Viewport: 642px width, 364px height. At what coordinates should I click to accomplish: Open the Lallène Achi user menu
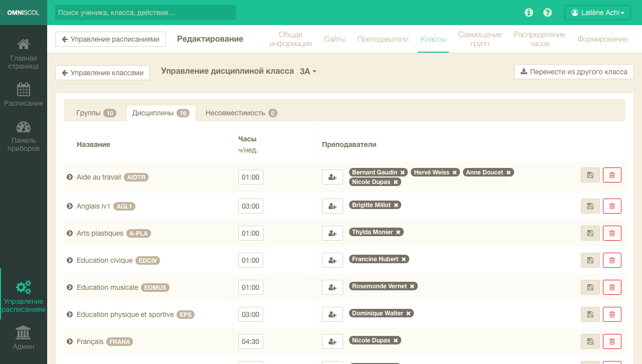597,13
